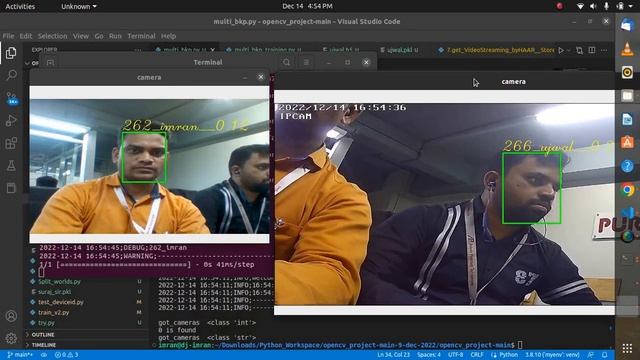Screen dimensions: 640x360
Task: Change the CRLF line ending in status bar
Action: tap(477, 355)
